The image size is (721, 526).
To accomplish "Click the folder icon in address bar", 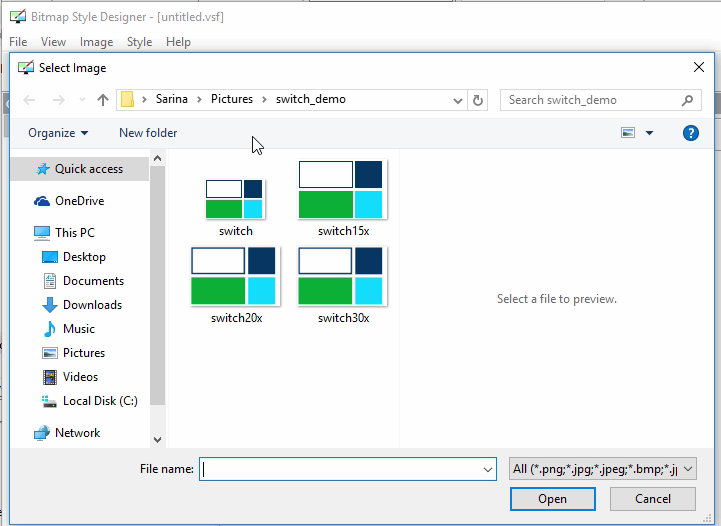I will tap(127, 100).
